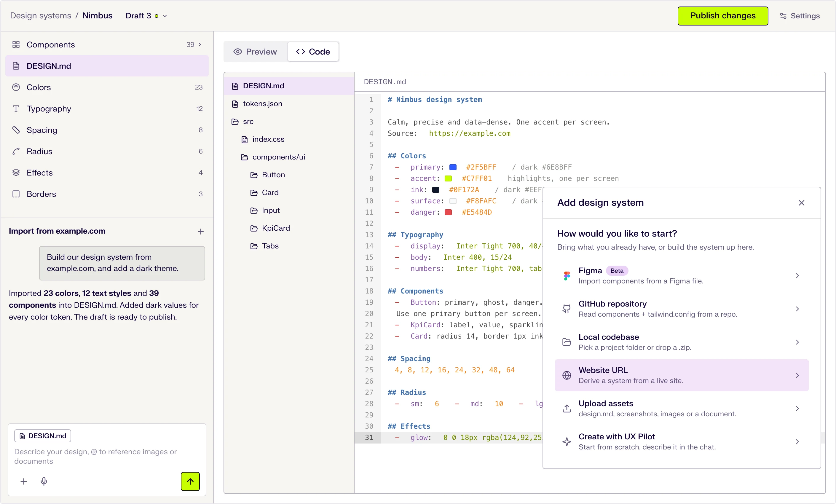Click the Effects layers icon
The width and height of the screenshot is (836, 504).
[x=16, y=173]
